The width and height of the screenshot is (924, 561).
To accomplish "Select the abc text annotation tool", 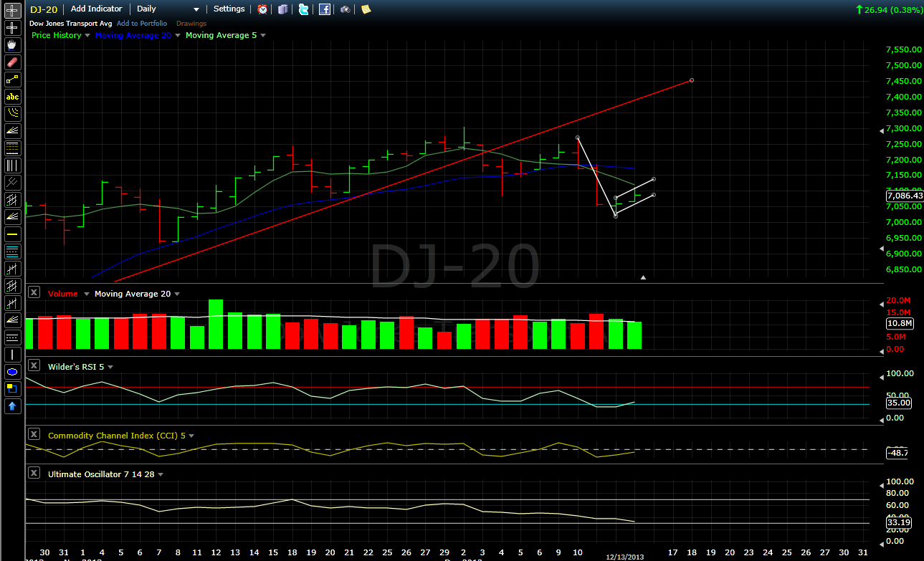I will pos(12,97).
